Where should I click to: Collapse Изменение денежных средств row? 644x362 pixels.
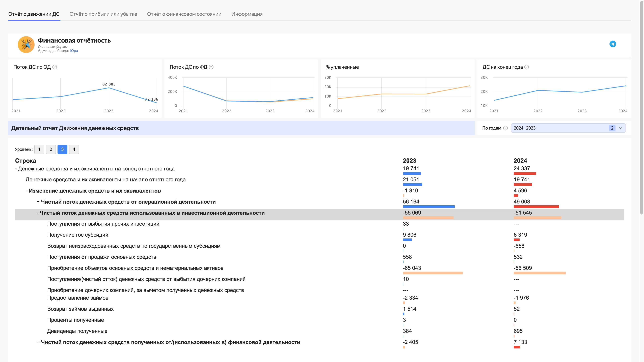[x=27, y=191]
